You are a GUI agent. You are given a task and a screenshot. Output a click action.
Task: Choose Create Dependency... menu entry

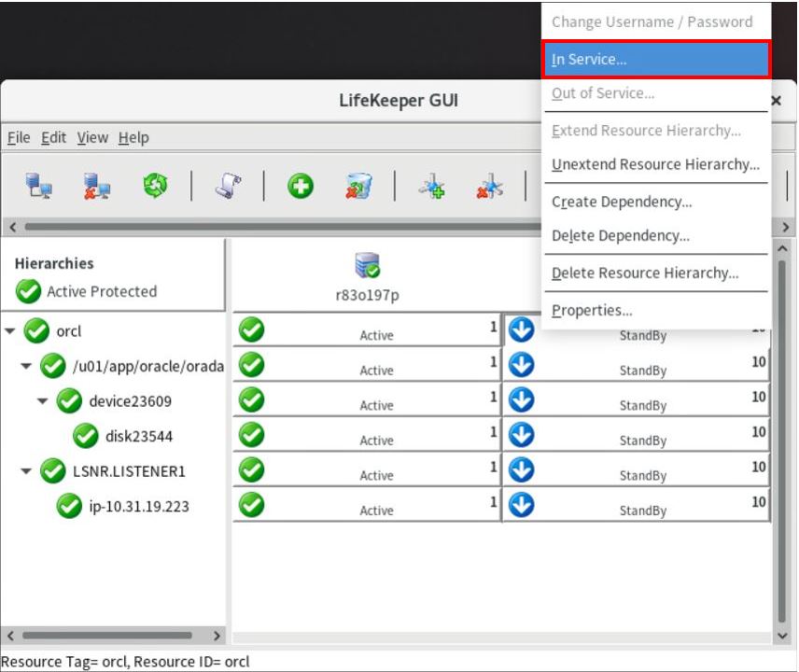[x=656, y=202]
